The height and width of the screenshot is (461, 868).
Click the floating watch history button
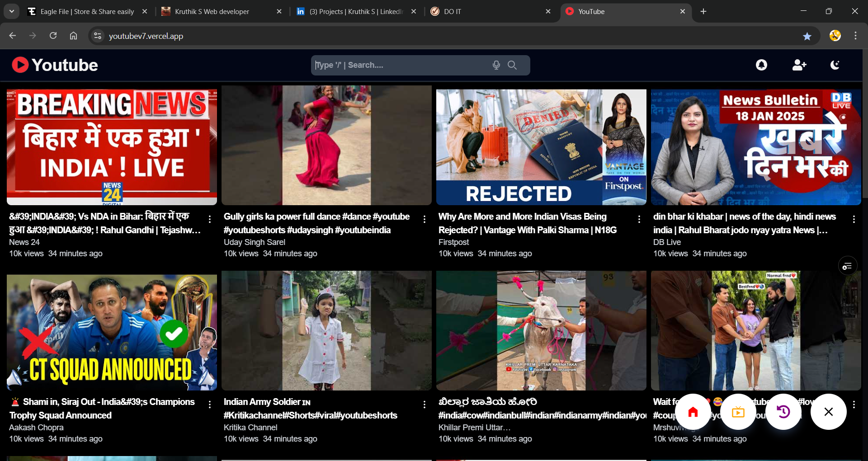pyautogui.click(x=783, y=412)
